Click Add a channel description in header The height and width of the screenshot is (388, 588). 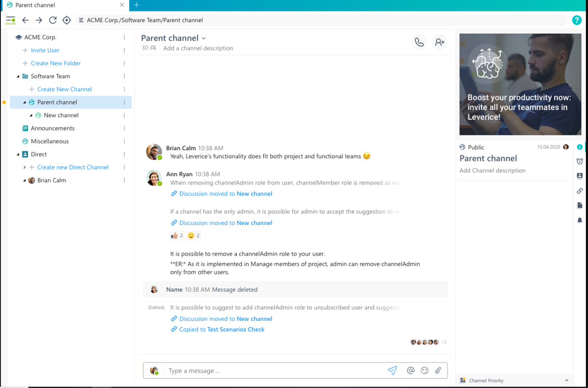pyautogui.click(x=198, y=48)
